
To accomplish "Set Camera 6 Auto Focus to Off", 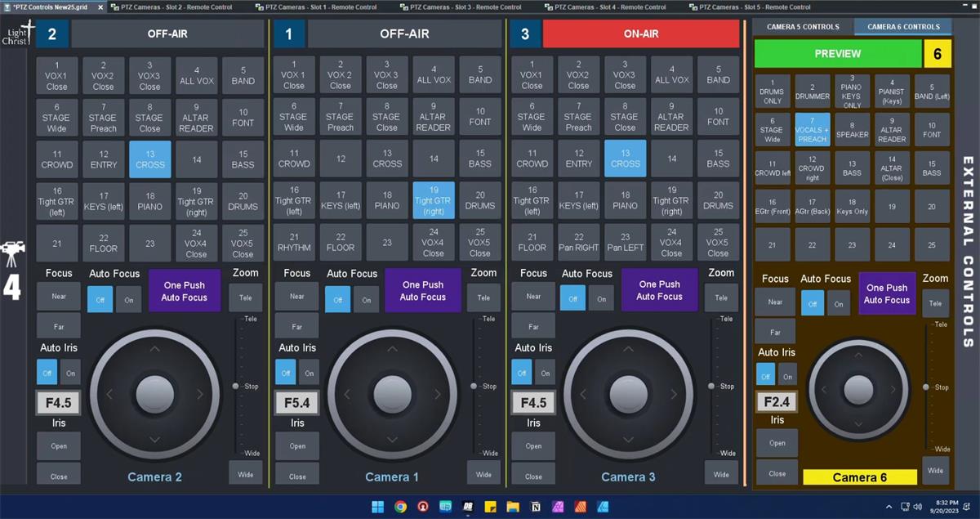I will tap(812, 303).
